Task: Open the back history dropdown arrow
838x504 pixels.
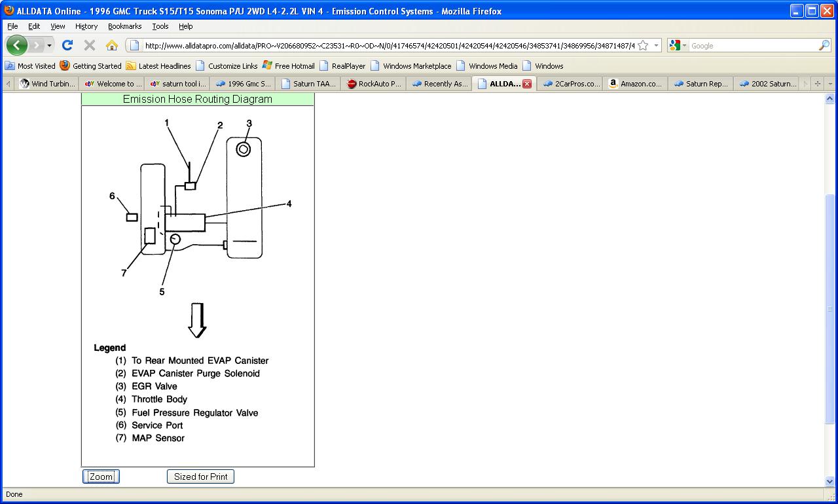Action: [x=49, y=45]
